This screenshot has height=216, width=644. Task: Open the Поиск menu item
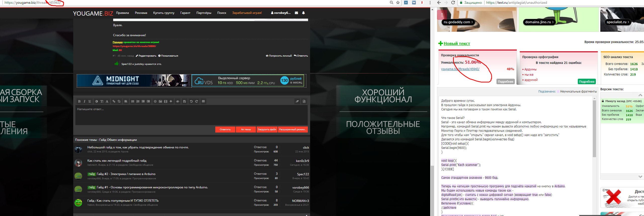222,13
